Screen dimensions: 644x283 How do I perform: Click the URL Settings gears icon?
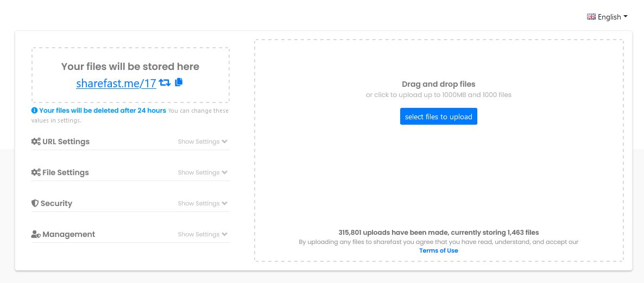pos(36,141)
